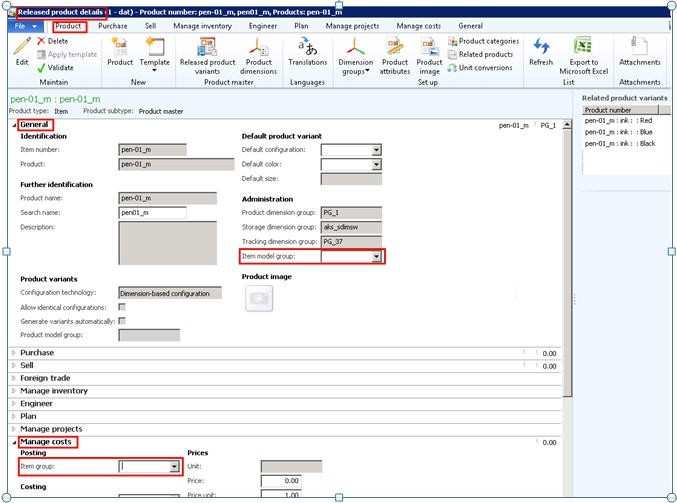677x503 pixels.
Task: Click the Tracking dimension group field PG_37
Action: click(x=351, y=242)
